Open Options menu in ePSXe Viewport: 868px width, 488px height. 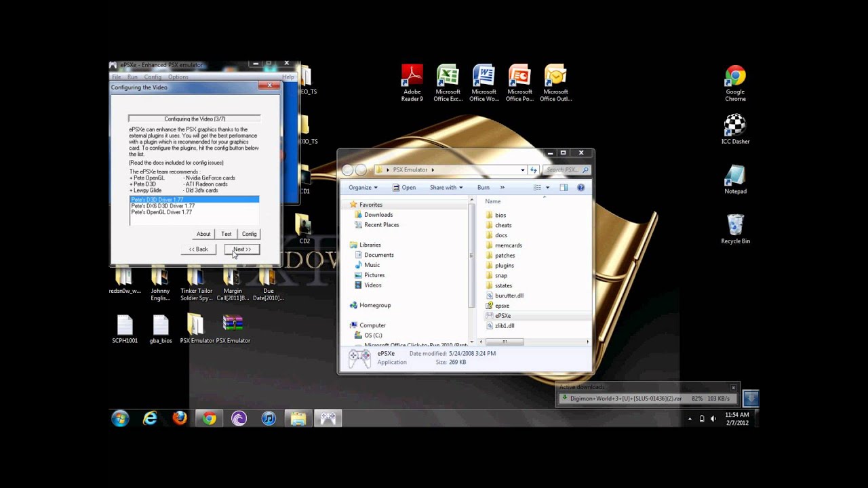coord(178,77)
